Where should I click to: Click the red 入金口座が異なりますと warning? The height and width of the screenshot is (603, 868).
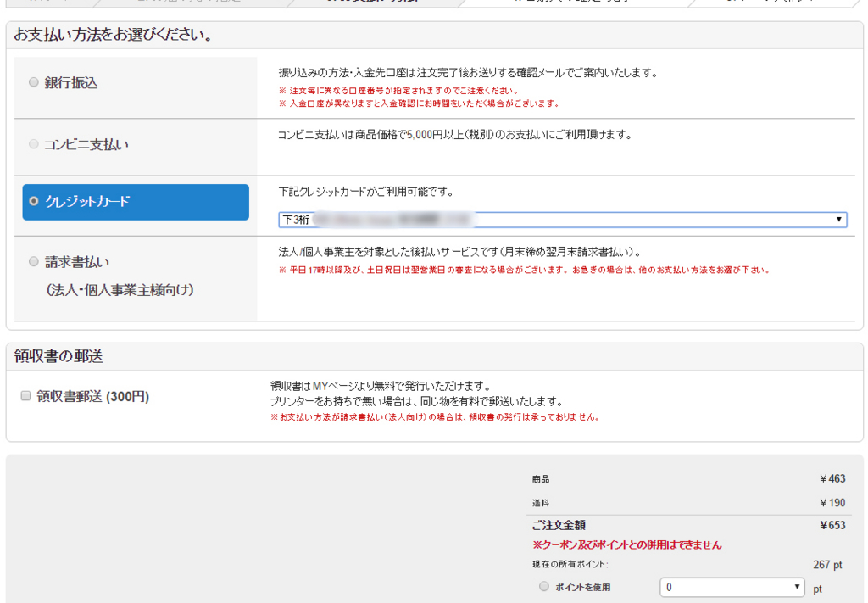pos(419,103)
